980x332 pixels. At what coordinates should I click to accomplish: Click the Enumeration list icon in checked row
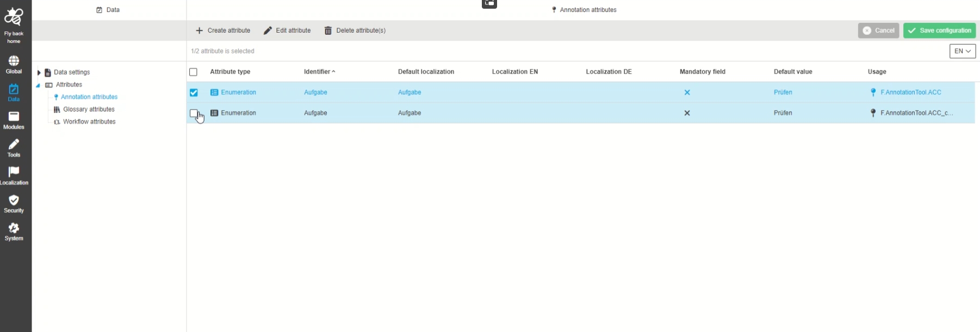pos(214,93)
